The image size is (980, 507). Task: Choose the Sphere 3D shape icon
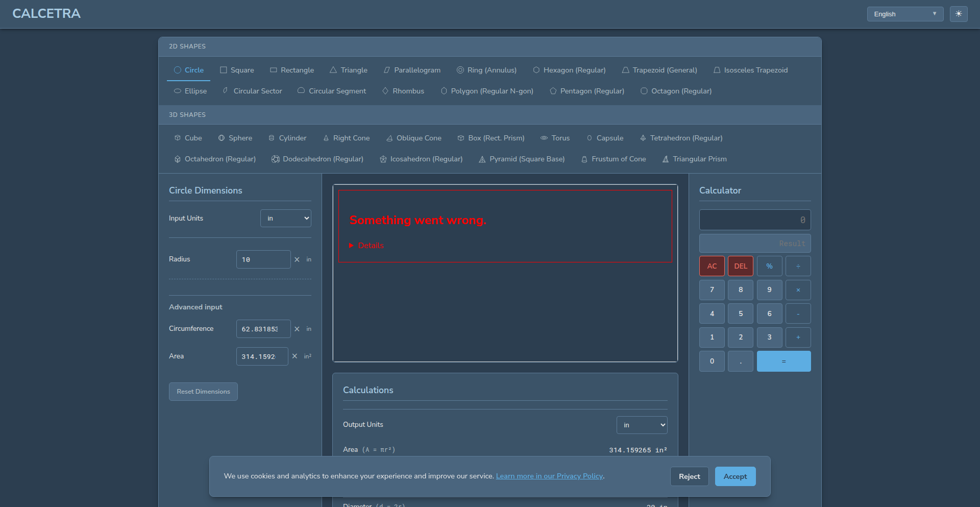click(x=222, y=138)
